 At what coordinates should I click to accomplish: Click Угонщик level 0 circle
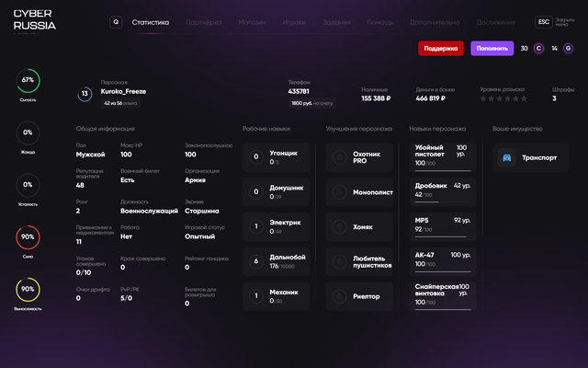(x=256, y=157)
